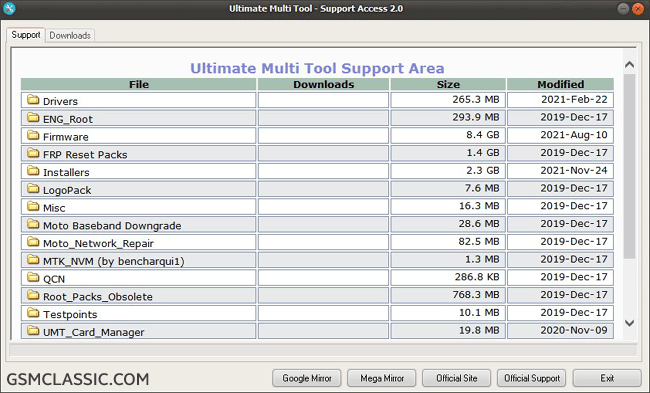Click the scrollbar down arrow
The width and height of the screenshot is (650, 393).
[629, 323]
